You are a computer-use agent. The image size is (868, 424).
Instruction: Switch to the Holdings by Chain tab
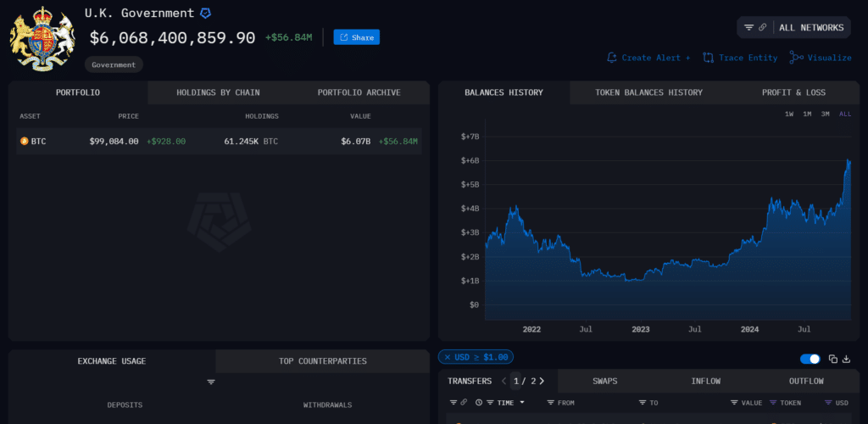[218, 92]
